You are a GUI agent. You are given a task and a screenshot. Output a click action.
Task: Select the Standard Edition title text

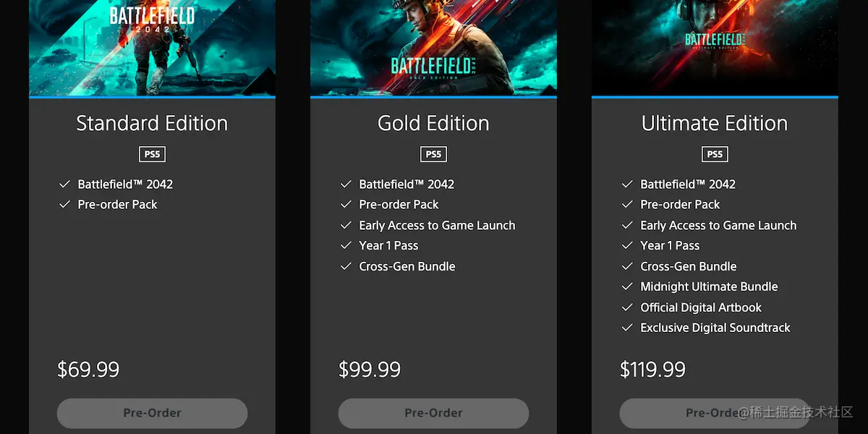pyautogui.click(x=152, y=124)
